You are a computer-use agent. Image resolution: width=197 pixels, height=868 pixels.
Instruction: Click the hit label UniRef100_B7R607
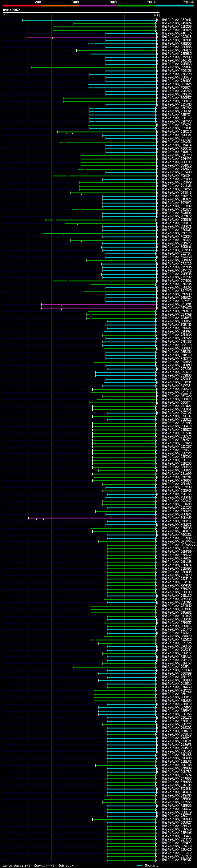coord(176,328)
